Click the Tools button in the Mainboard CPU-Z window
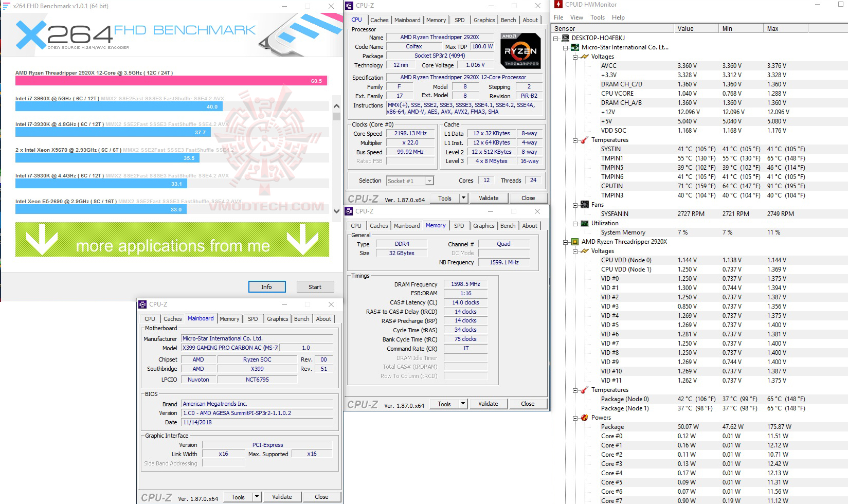This screenshot has height=504, width=848. point(238,497)
